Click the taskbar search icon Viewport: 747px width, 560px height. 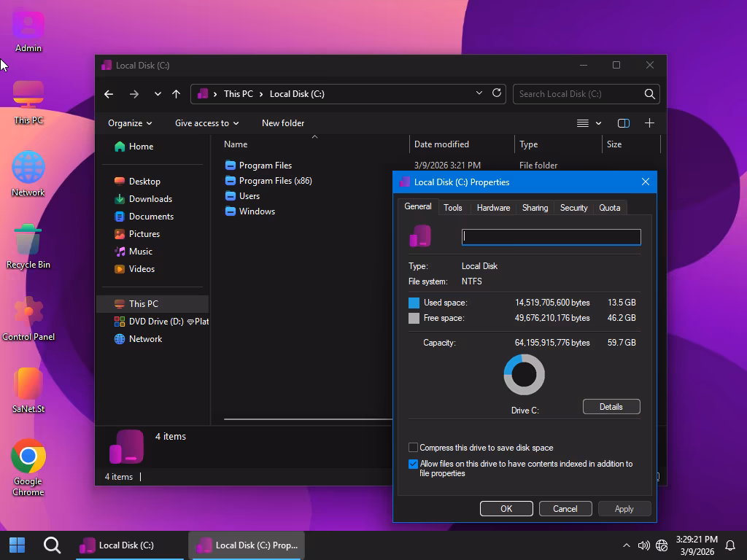(x=52, y=545)
